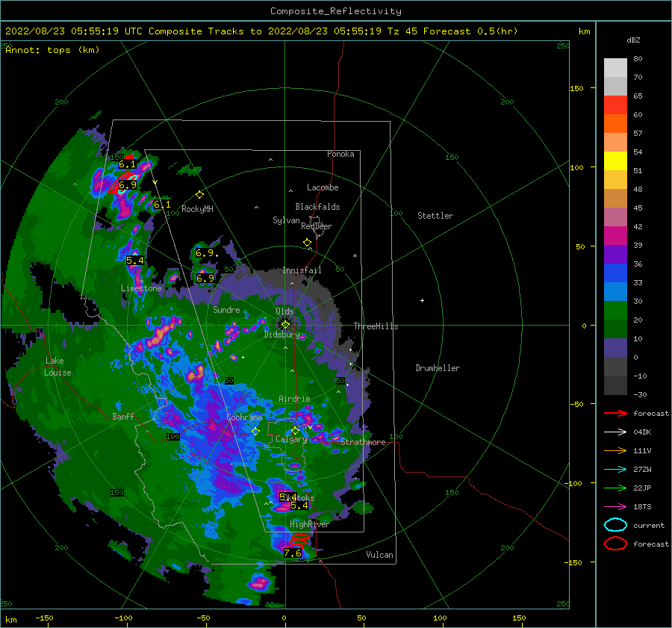Click the white plus marker east of ThreeHills
Image resolution: width=672 pixels, height=628 pixels.
coord(422,300)
